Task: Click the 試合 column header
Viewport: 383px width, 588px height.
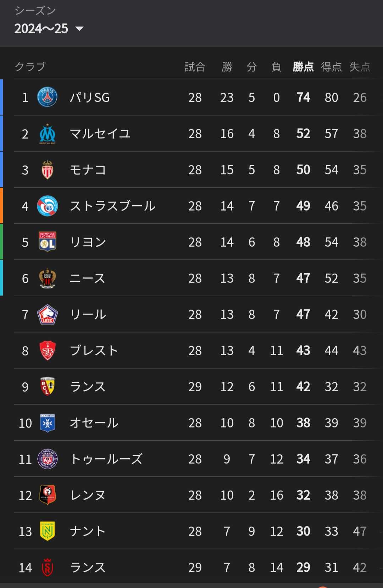Action: pos(195,67)
